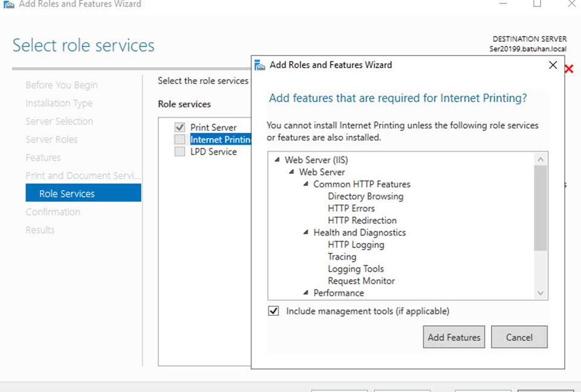Screen dimensions: 581x392
Task: Click the red X behind the dialog
Action: point(569,68)
